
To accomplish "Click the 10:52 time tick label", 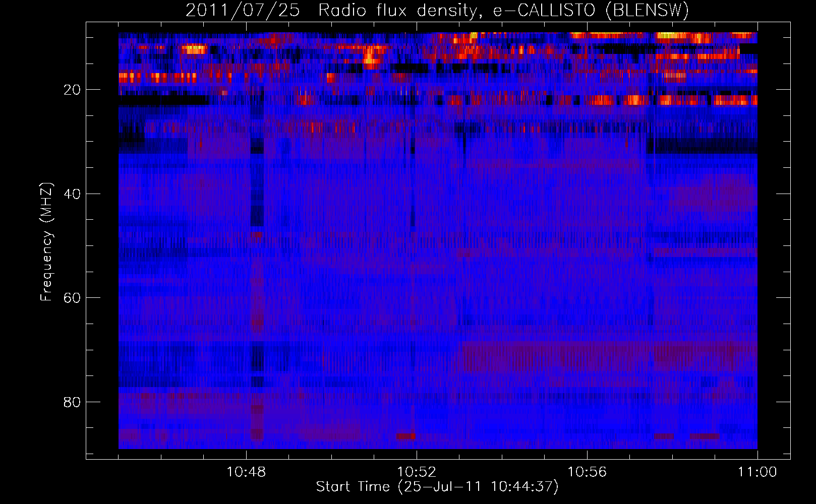I will 417,472.
